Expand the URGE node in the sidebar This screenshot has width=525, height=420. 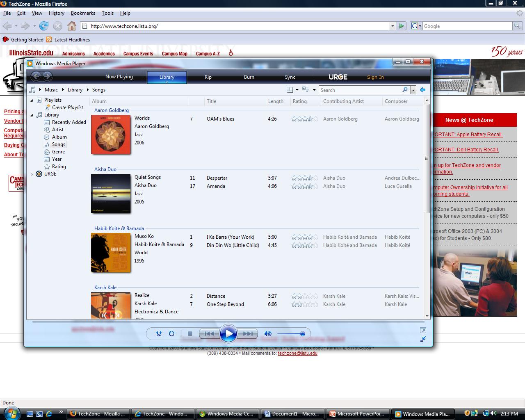(32, 173)
